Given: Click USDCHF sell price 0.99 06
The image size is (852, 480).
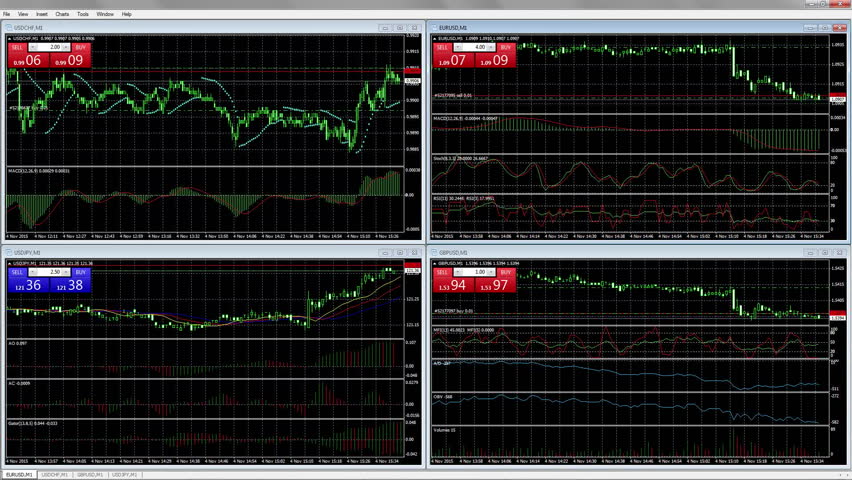Looking at the screenshot, I should tap(28, 60).
